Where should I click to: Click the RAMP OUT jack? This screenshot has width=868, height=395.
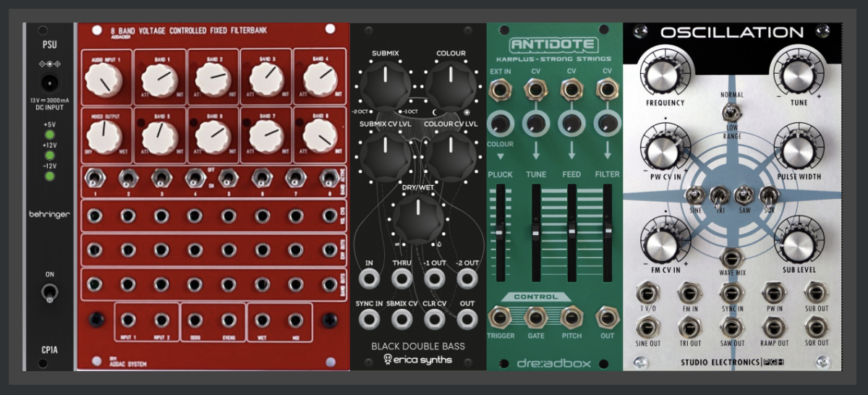point(775,328)
